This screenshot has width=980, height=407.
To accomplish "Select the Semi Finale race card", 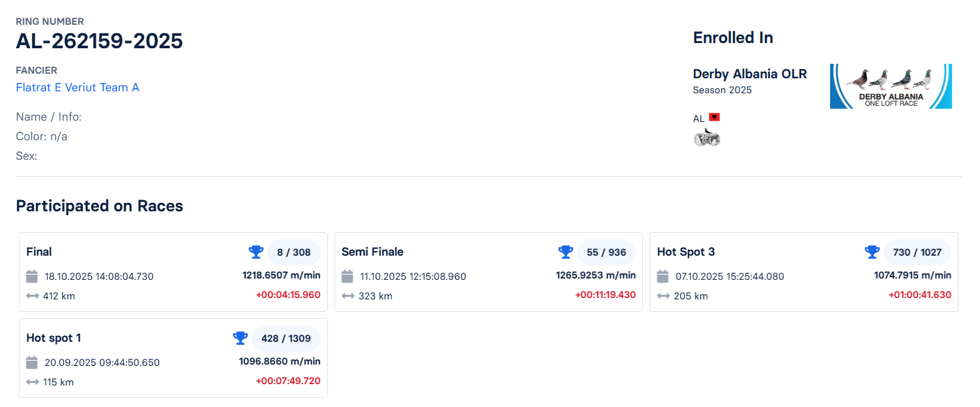I will pos(488,272).
